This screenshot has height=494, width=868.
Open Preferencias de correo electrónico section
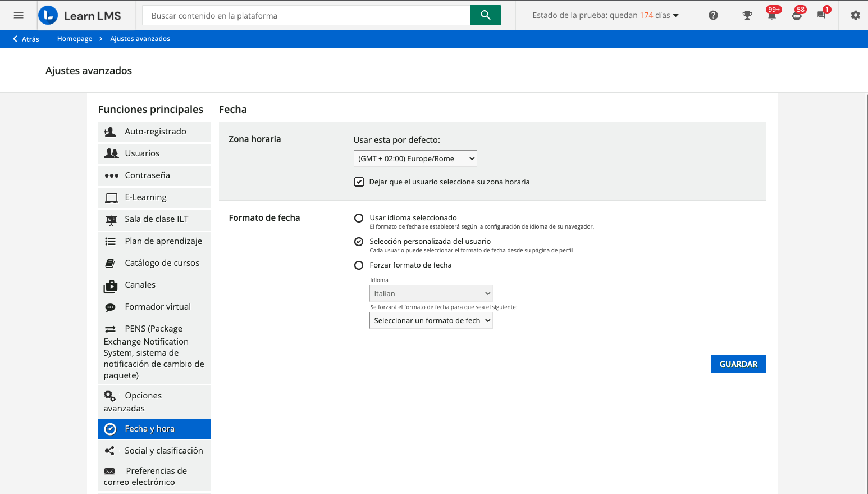[x=154, y=477]
